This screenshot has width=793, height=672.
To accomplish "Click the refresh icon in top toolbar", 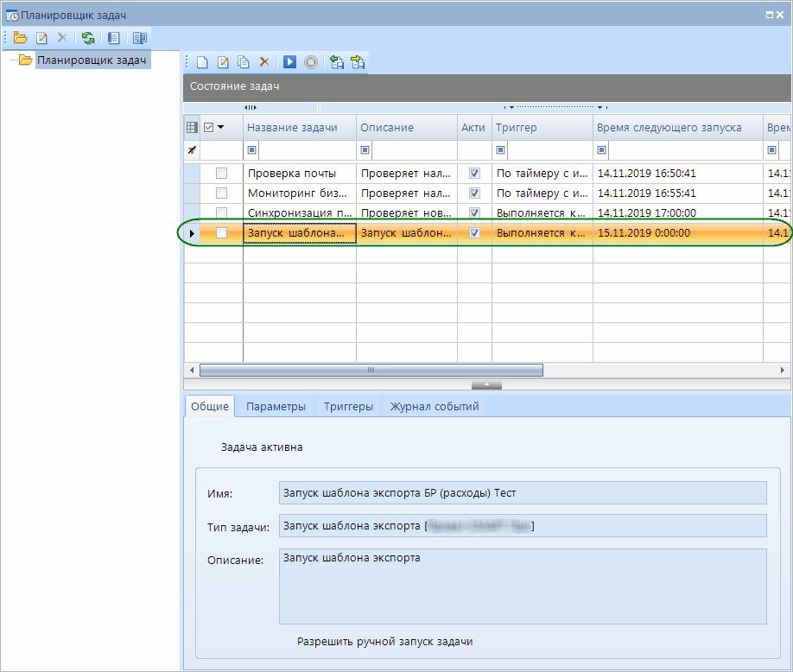I will click(88, 38).
